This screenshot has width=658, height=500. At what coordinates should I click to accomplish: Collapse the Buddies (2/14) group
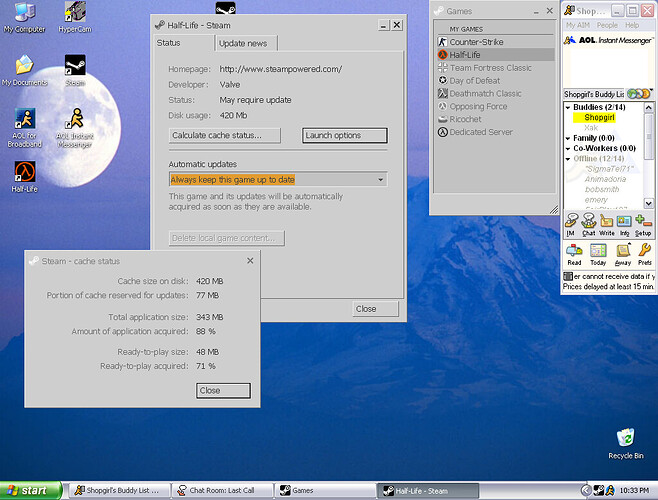coord(568,107)
